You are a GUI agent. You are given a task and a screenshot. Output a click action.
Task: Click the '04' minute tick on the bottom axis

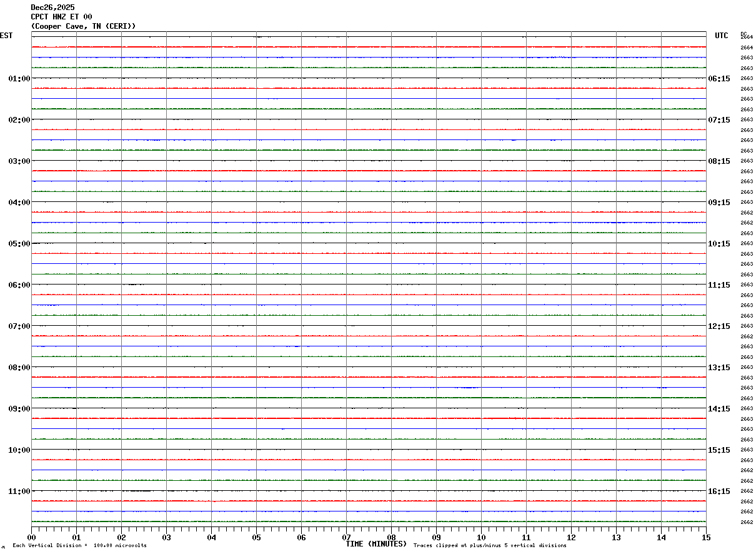click(212, 537)
